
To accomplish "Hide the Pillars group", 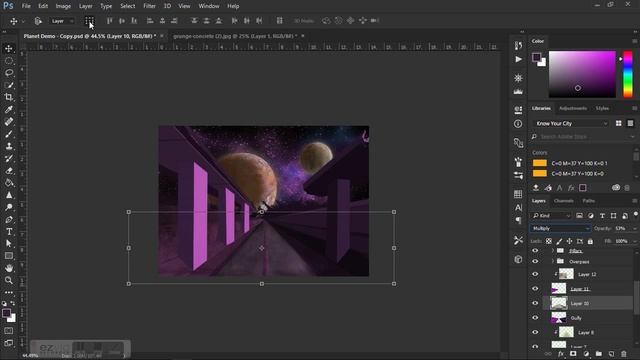I will tap(535, 251).
